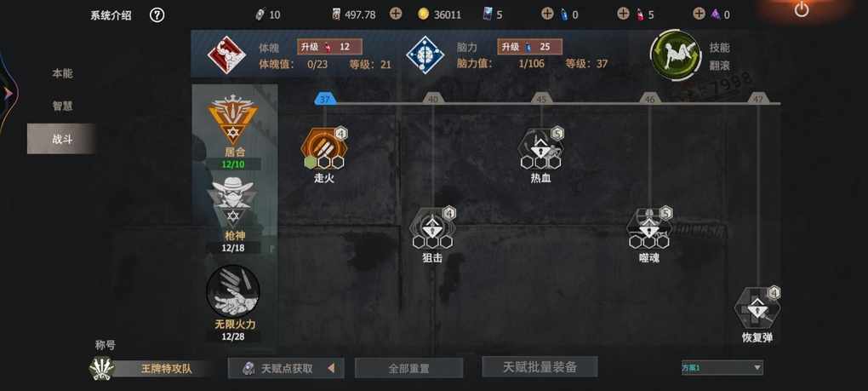868x391 pixels.
Task: Click the level 40 timeline marker
Action: 433,99
